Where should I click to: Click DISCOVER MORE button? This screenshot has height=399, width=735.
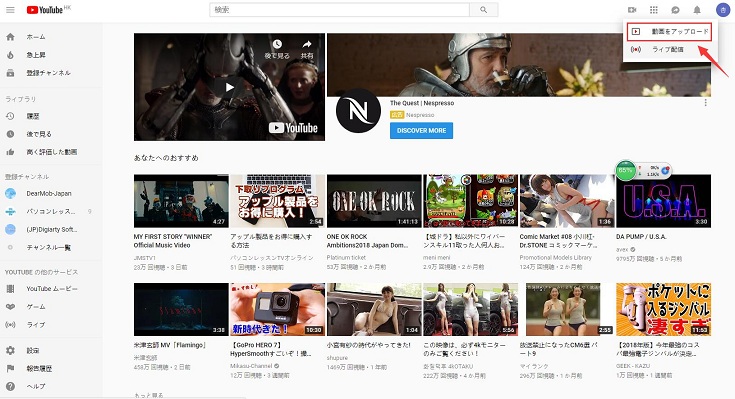(421, 130)
